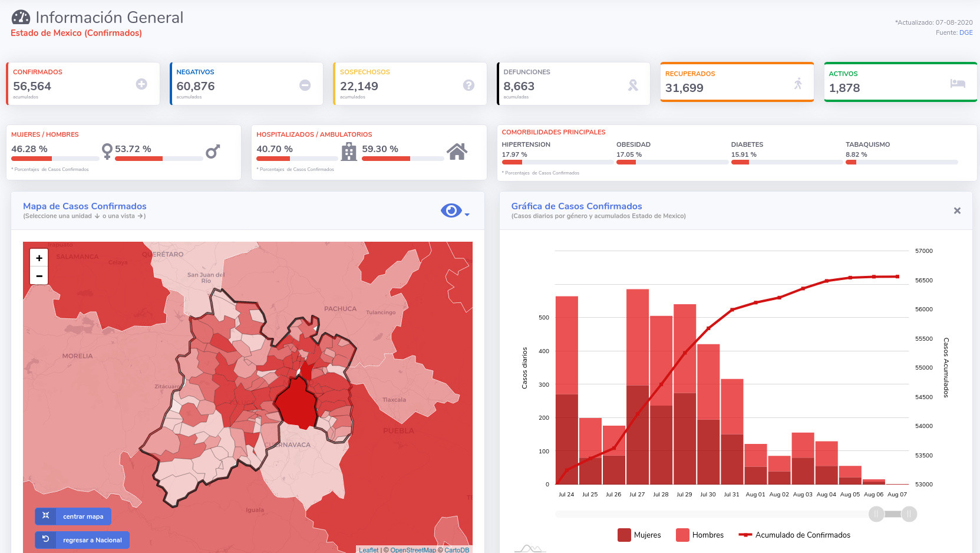The image size is (980, 553).
Task: Click the question mark icon in Sospechosos card
Action: 468,85
